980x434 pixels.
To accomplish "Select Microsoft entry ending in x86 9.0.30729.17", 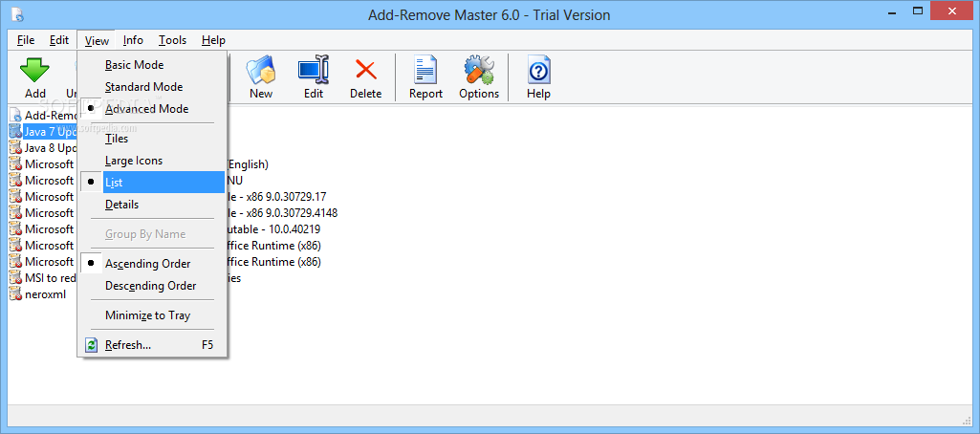I will tap(167, 197).
